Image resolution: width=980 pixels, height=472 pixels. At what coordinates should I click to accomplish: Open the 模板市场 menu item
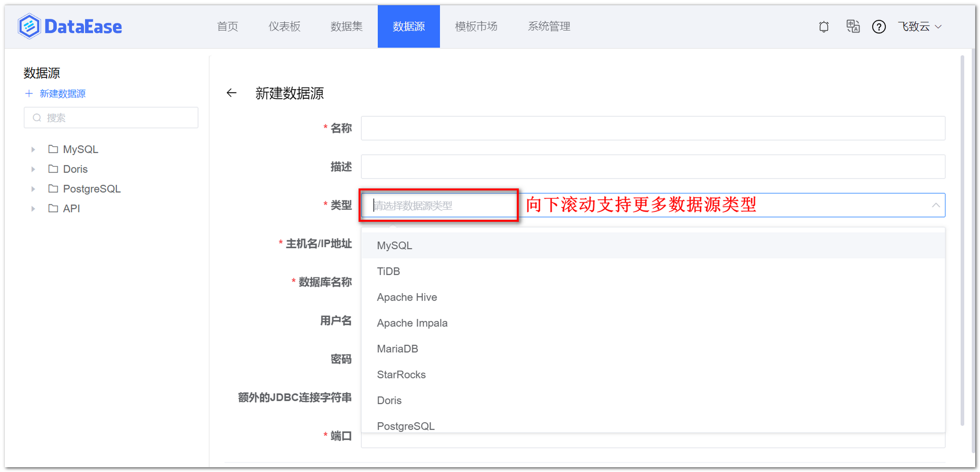click(476, 26)
